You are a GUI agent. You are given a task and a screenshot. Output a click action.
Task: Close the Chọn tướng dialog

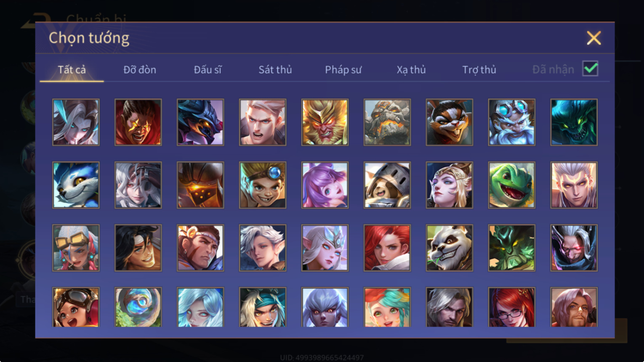pyautogui.click(x=593, y=38)
